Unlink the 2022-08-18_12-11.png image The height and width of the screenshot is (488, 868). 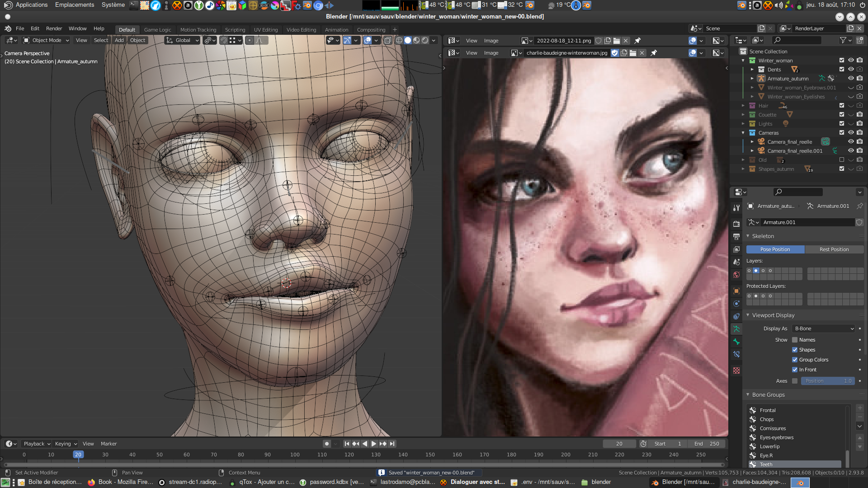(626, 41)
